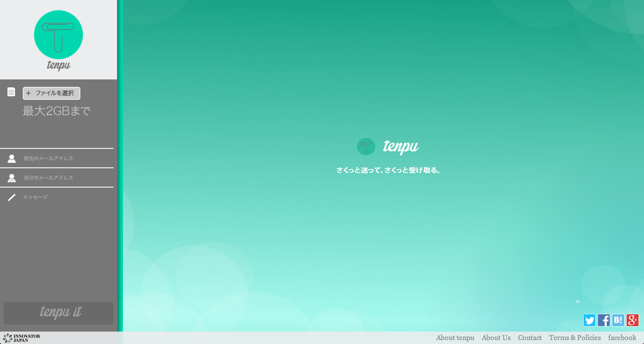Viewport: 644px width, 344px height.
Task: Focus the 自分のメールアドレス own email field
Action: pyautogui.click(x=67, y=178)
